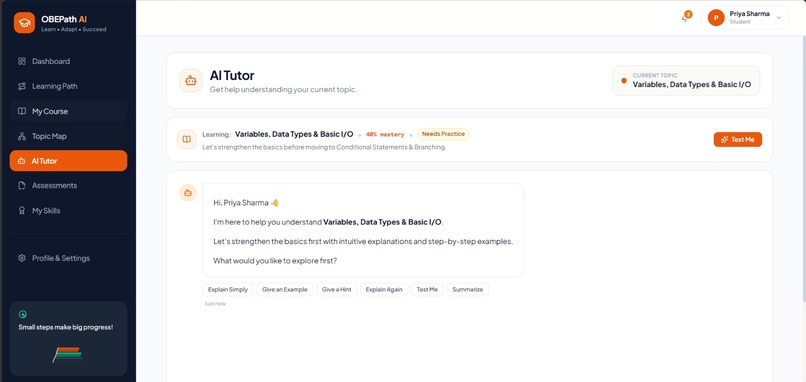Open Assessments in the sidebar
The image size is (806, 382).
click(68, 186)
